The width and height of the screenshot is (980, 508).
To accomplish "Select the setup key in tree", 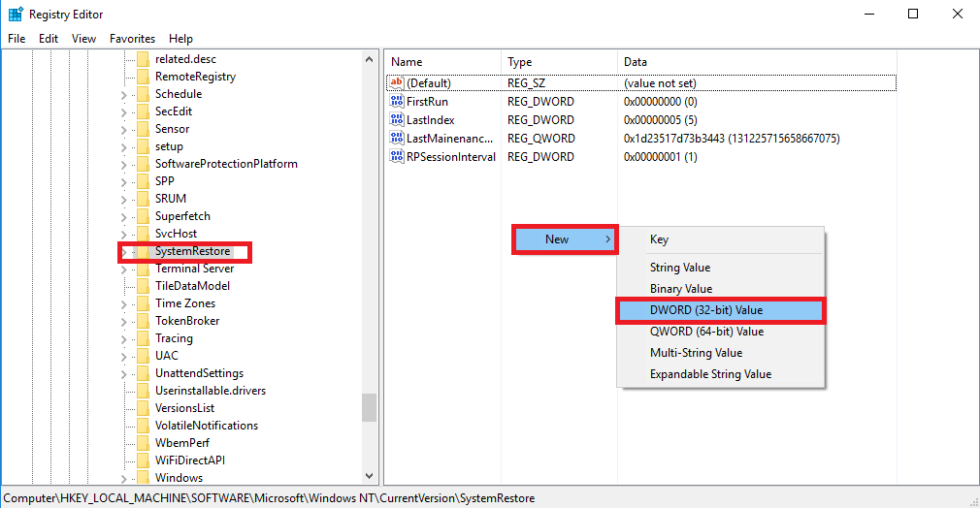I will pyautogui.click(x=170, y=146).
